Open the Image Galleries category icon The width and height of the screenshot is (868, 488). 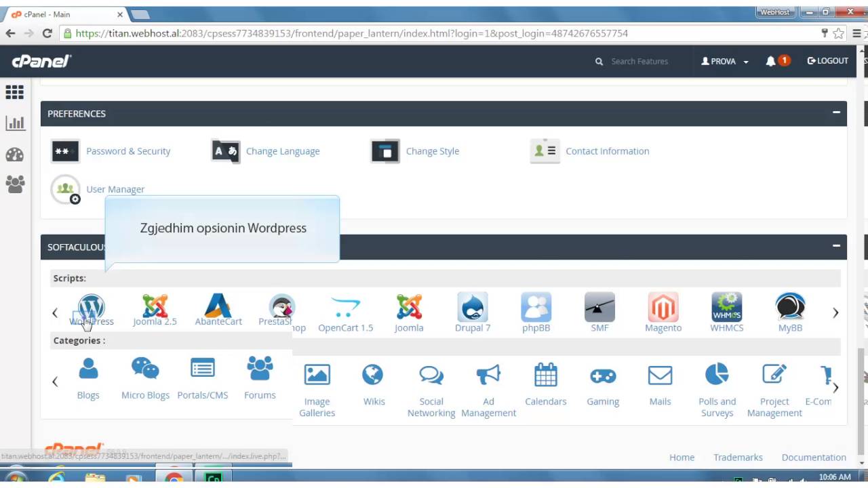pos(317,375)
